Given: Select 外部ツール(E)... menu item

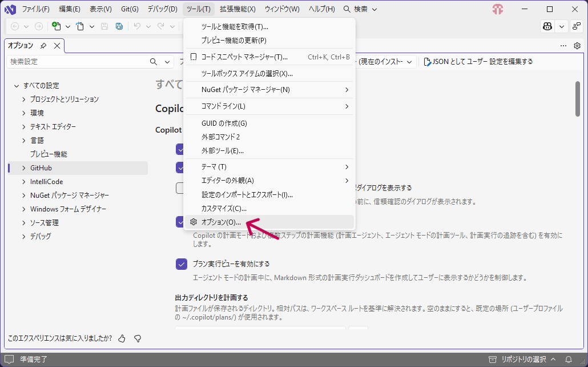Looking at the screenshot, I should (x=269, y=151).
